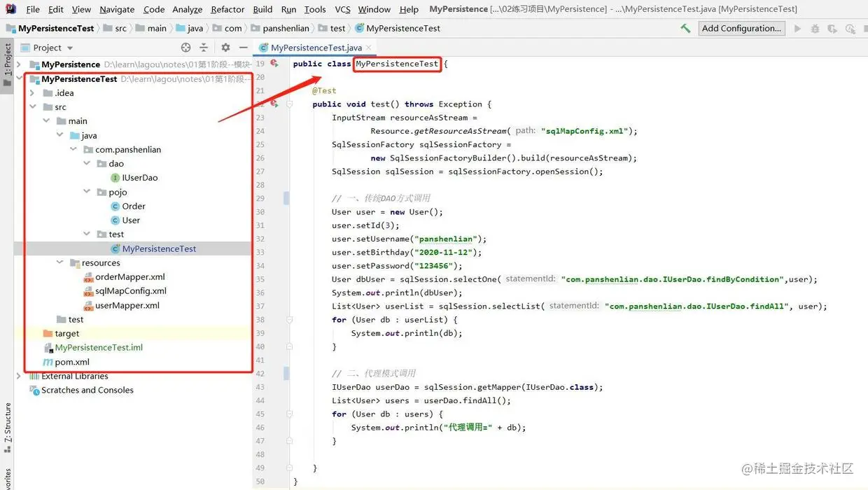Select the target folder
The width and height of the screenshot is (868, 490).
pos(61,333)
